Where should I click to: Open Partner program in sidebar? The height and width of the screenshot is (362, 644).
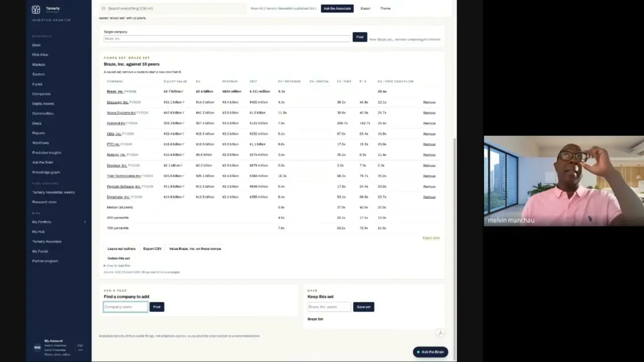pyautogui.click(x=45, y=261)
